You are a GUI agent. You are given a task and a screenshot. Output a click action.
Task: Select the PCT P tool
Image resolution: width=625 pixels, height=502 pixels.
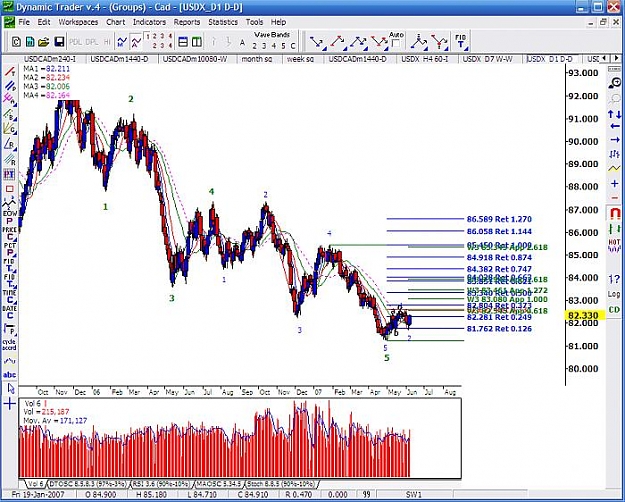pyautogui.click(x=9, y=250)
